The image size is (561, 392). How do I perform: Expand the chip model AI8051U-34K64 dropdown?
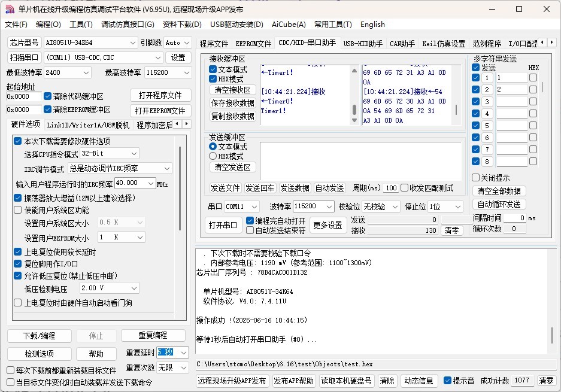point(133,43)
